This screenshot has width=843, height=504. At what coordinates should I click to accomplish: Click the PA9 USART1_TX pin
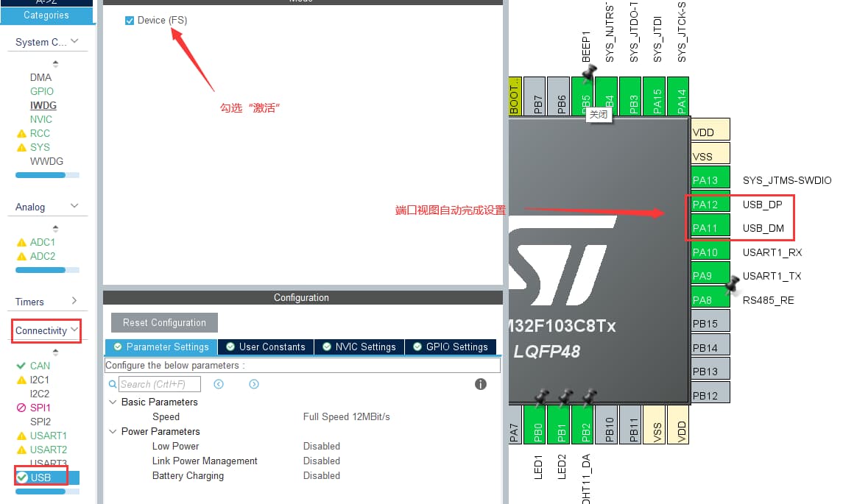pyautogui.click(x=705, y=277)
